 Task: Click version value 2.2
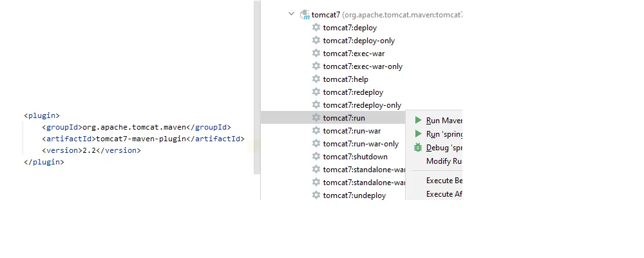tap(89, 150)
